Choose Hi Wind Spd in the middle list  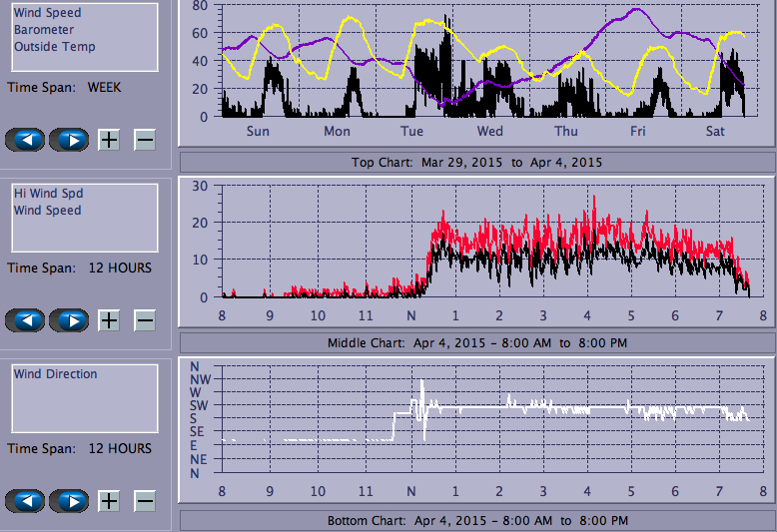(48, 194)
